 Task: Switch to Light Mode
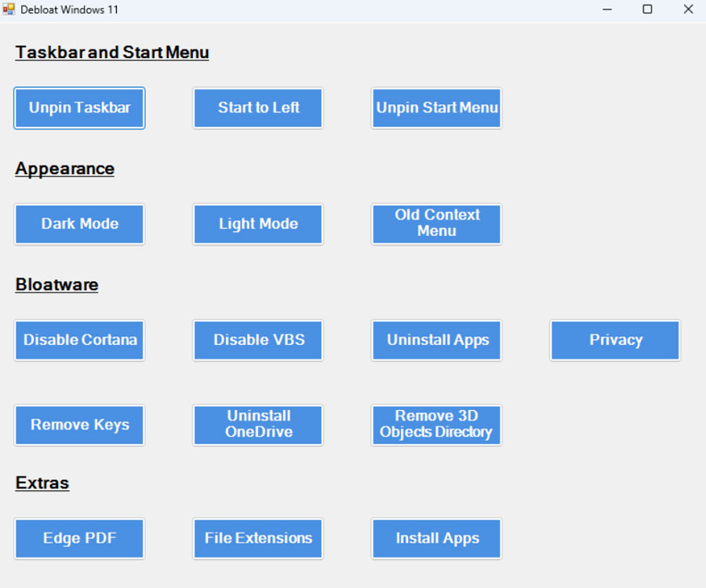pyautogui.click(x=258, y=224)
